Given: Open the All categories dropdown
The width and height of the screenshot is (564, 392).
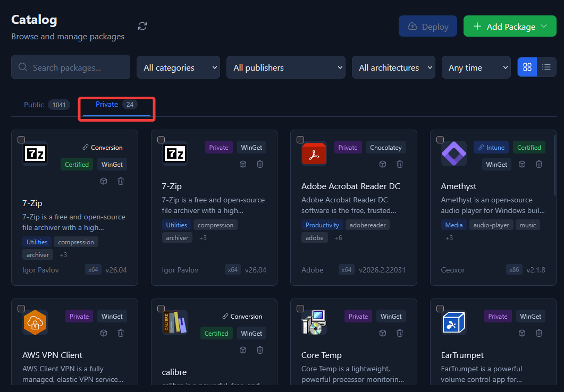Looking at the screenshot, I should click(x=179, y=67).
